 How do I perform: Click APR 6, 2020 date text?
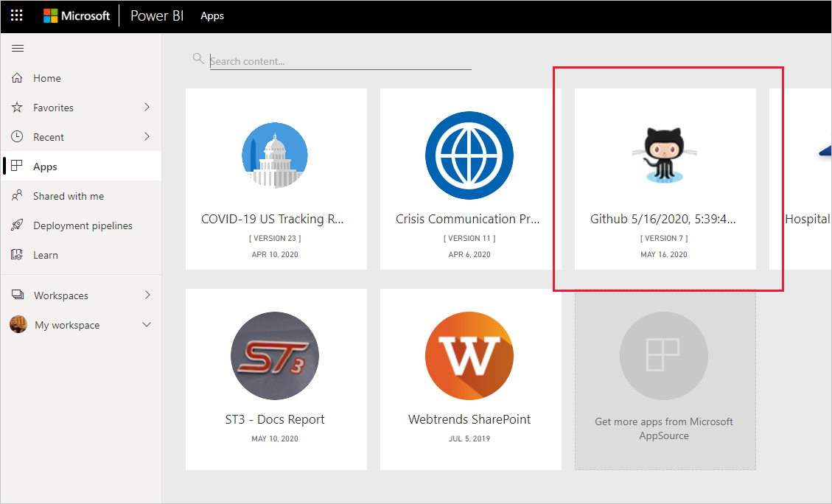pyautogui.click(x=469, y=255)
